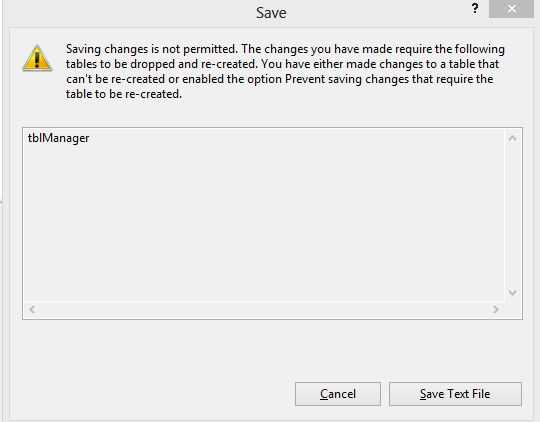540x422 pixels.
Task: Click the list's scroll right arrow
Action: pyautogui.click(x=496, y=309)
